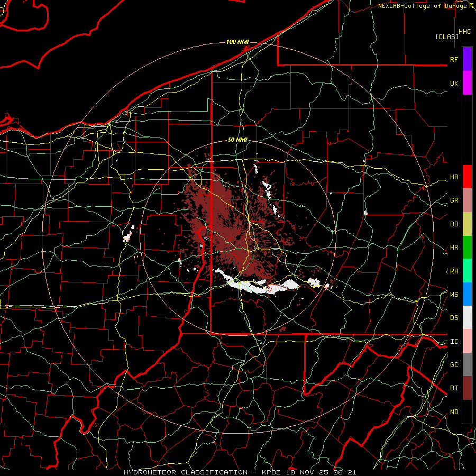Click the RA mint green legend swatch
The width and height of the screenshot is (476, 476).
pyautogui.click(x=467, y=271)
